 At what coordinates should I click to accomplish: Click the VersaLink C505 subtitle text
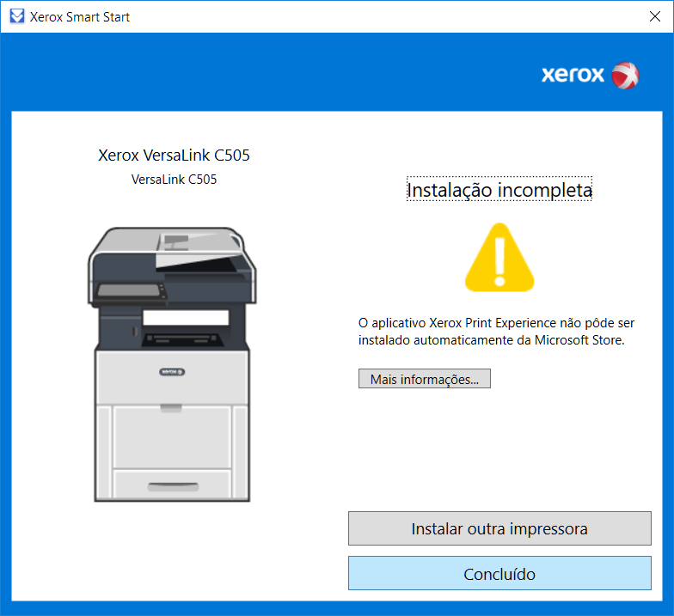(x=174, y=179)
